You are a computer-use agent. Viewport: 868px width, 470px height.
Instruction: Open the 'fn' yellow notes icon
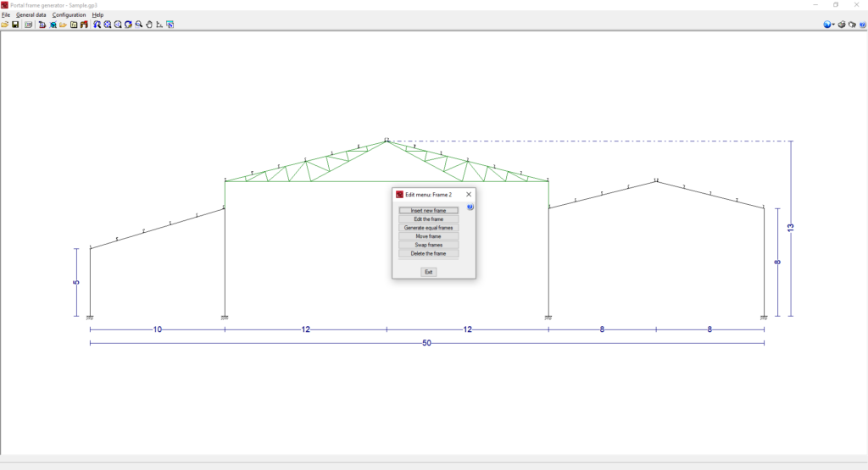tap(74, 25)
